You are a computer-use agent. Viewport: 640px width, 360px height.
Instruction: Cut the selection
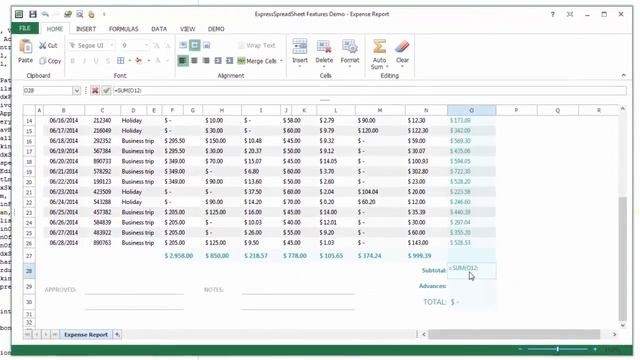pos(48,46)
